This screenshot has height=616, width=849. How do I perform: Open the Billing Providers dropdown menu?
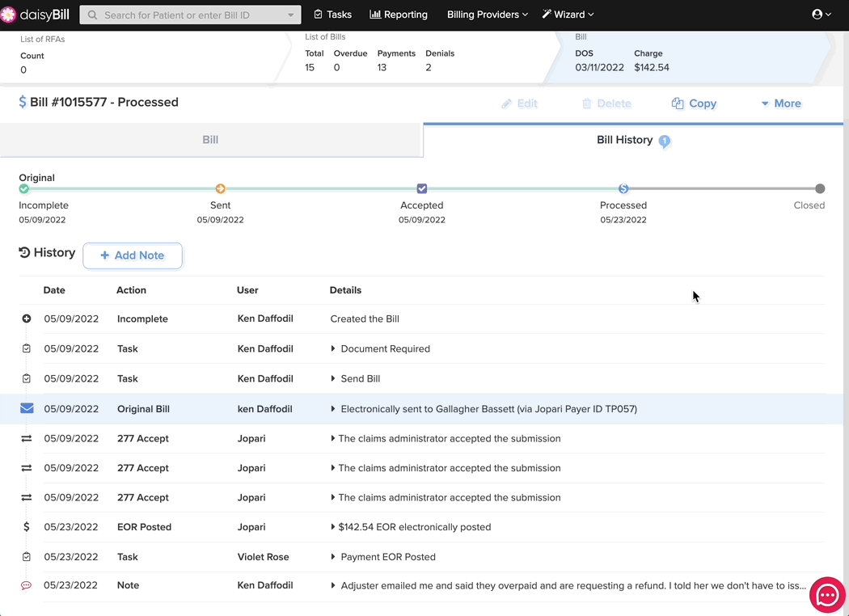(x=488, y=15)
